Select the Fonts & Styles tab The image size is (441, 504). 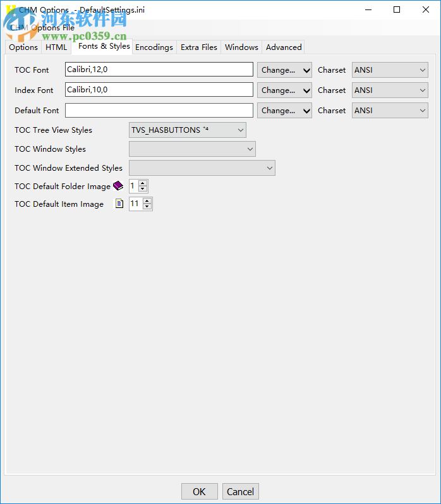tap(104, 46)
